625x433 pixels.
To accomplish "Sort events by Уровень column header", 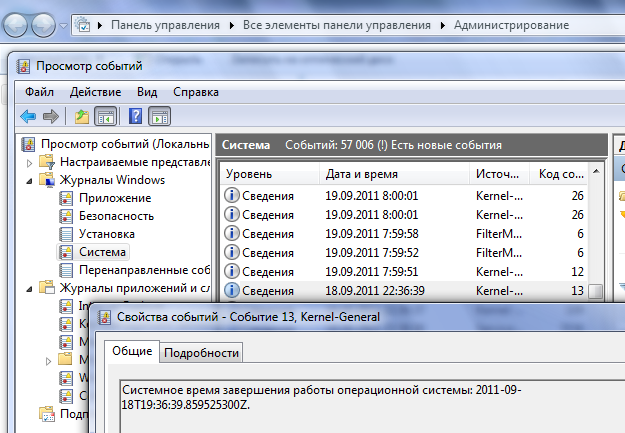I will [x=248, y=175].
